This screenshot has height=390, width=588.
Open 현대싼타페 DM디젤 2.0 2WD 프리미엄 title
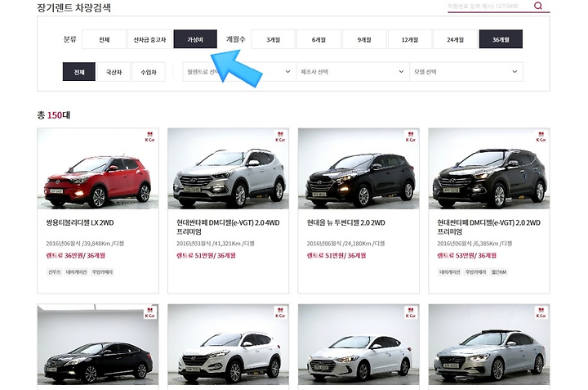(x=488, y=227)
